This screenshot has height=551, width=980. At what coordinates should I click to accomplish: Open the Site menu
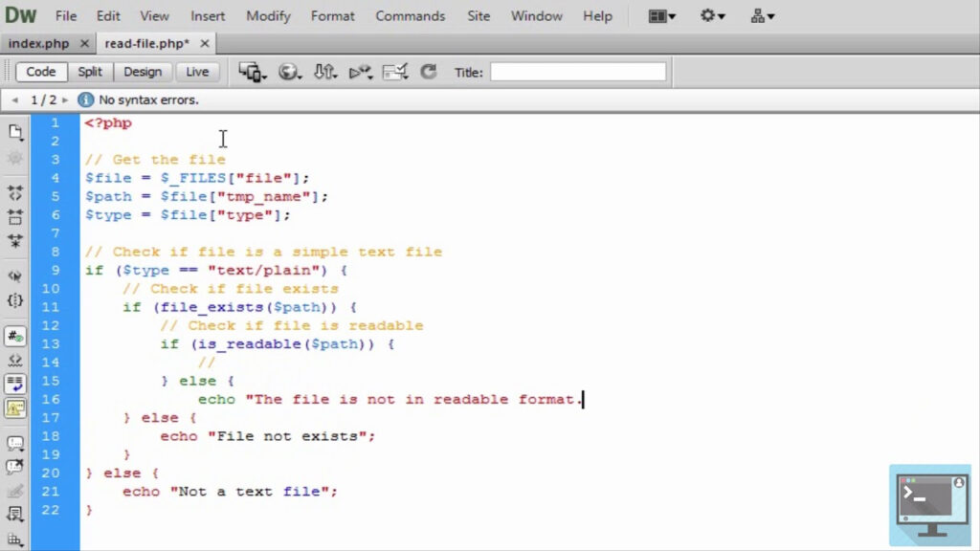coord(479,16)
